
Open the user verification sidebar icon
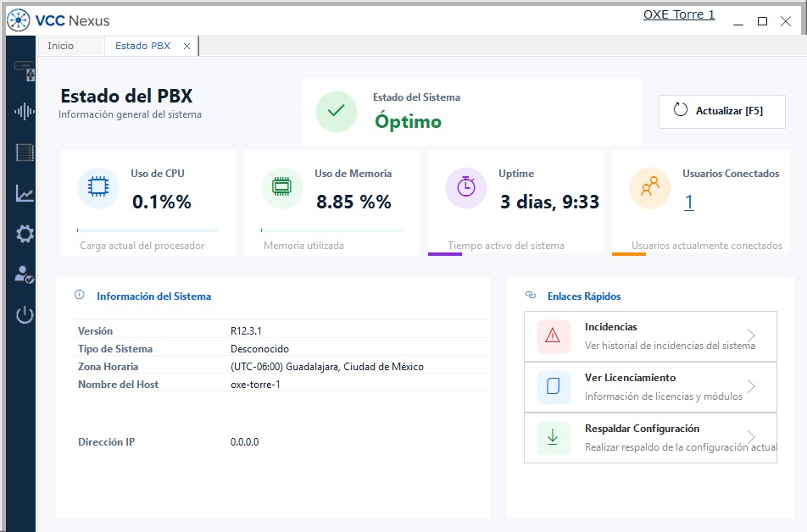point(25,274)
